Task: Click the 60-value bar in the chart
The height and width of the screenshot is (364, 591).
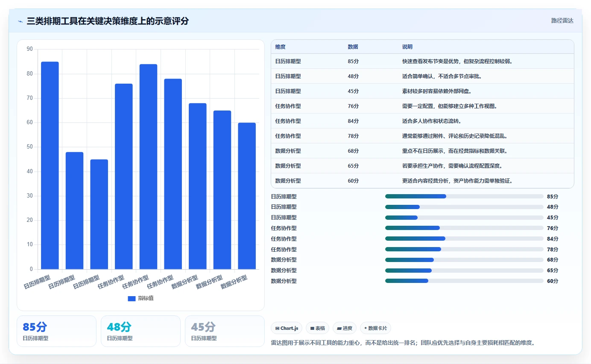Action: click(247, 196)
